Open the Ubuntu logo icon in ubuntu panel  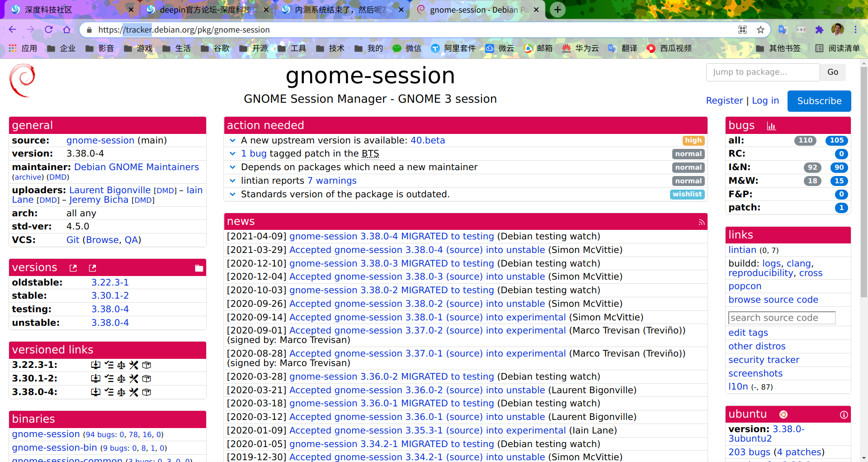783,414
